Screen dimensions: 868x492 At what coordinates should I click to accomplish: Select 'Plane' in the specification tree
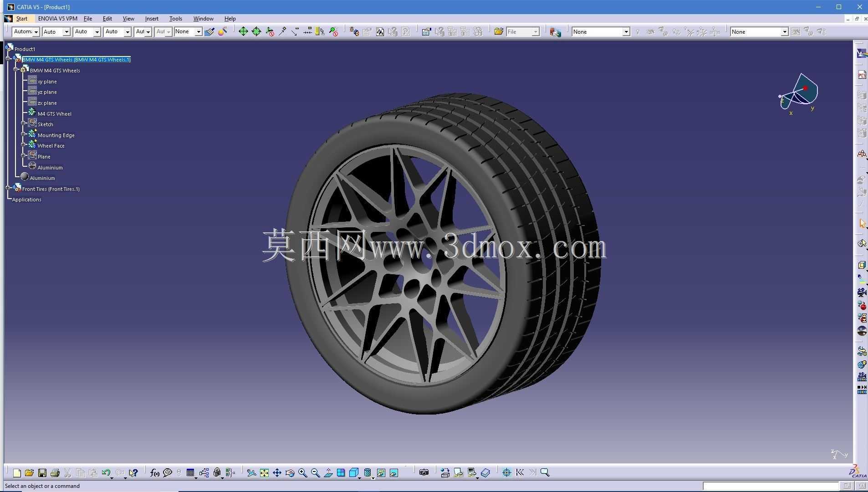pos(44,157)
